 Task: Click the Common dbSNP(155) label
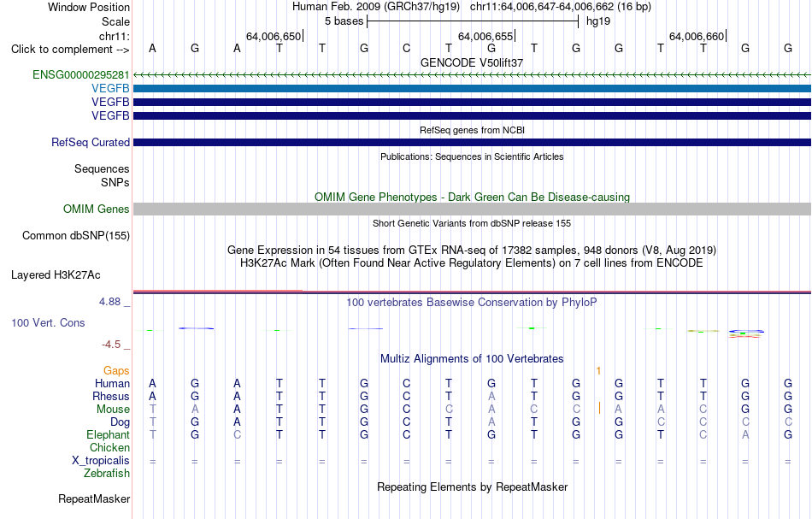click(x=76, y=236)
